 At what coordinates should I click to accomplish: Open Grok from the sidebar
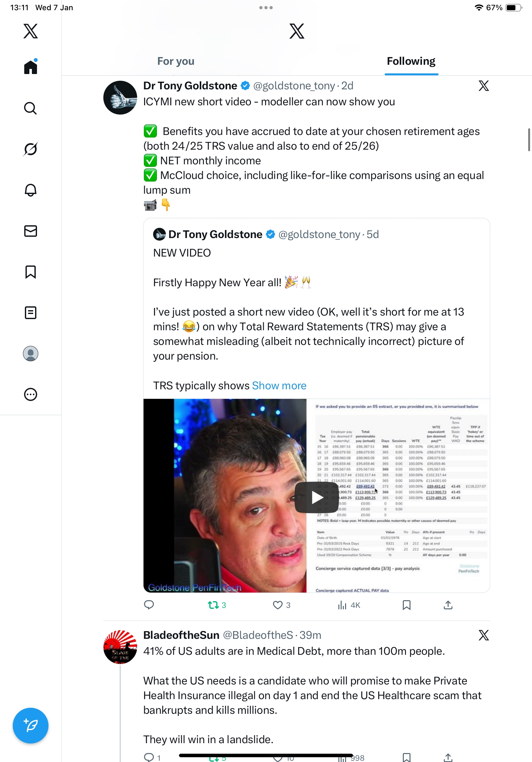click(31, 149)
